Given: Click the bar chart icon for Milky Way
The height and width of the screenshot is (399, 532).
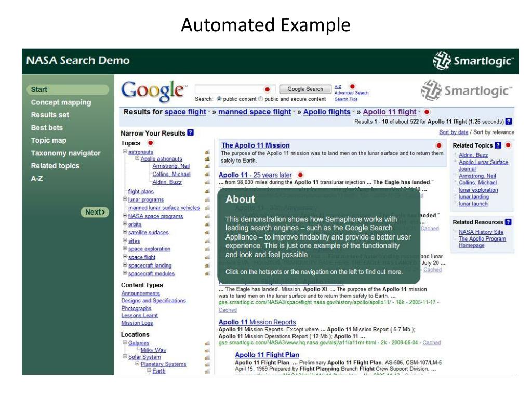Looking at the screenshot, I should coord(207,350).
